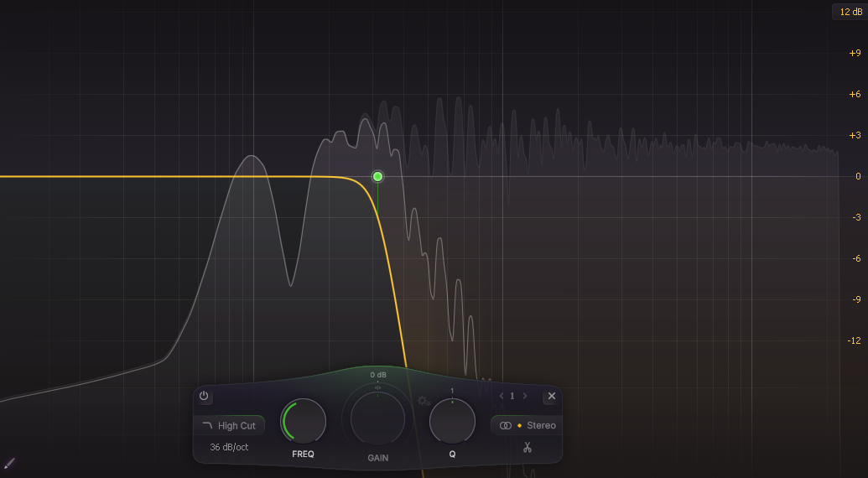Click the +6 dB scale label
The image size is (868, 478).
(855, 94)
